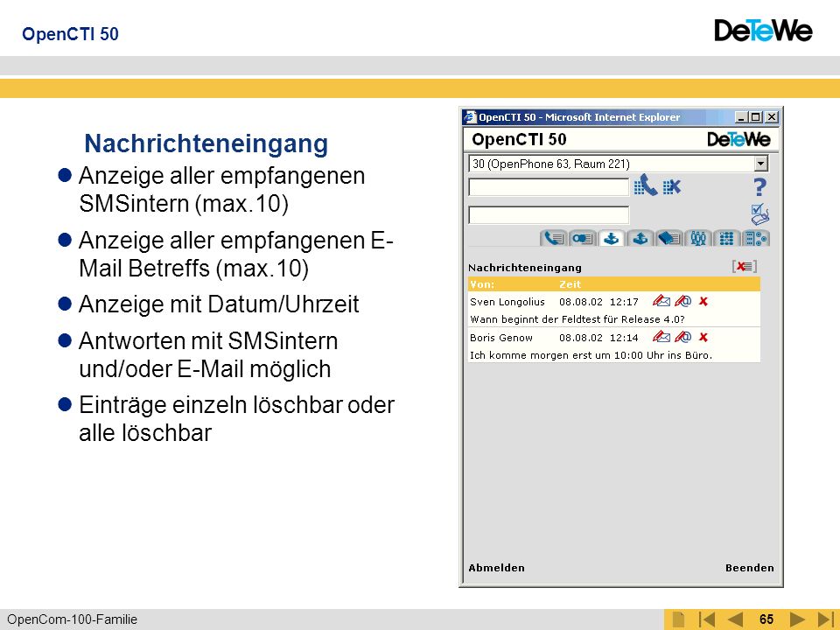Click sender name Boris Genow
The width and height of the screenshot is (840, 630).
501,338
